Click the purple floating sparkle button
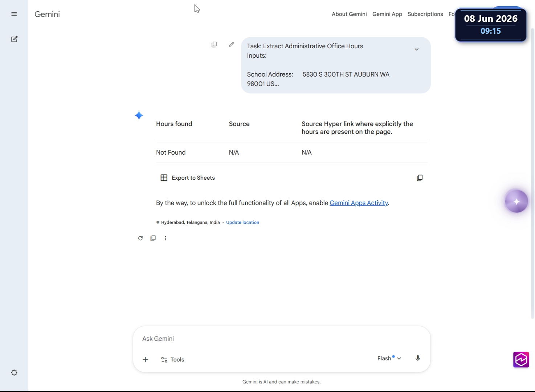 (x=516, y=201)
